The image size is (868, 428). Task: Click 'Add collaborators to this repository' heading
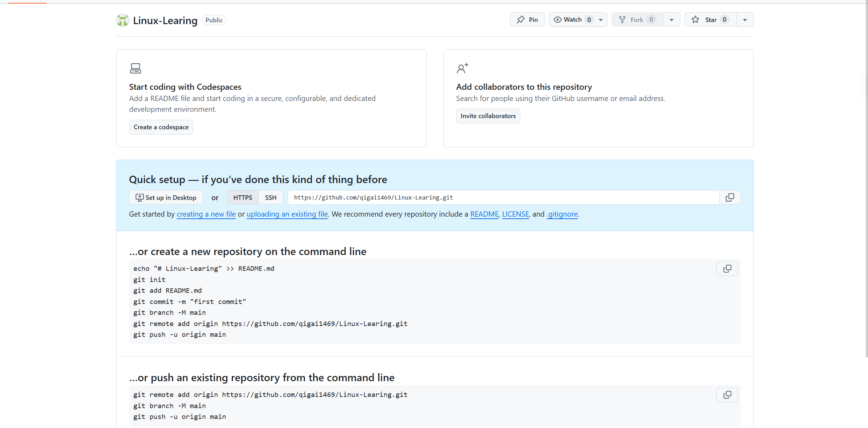524,87
